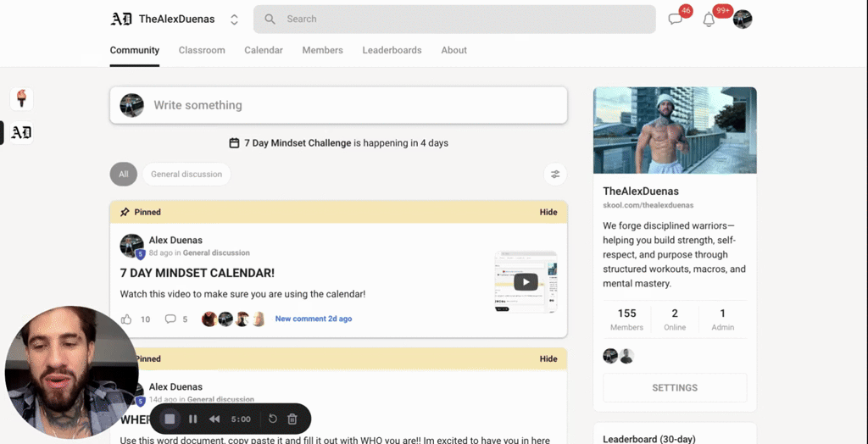Switch to the Classroom tab
This screenshot has width=868, height=444.
click(202, 50)
